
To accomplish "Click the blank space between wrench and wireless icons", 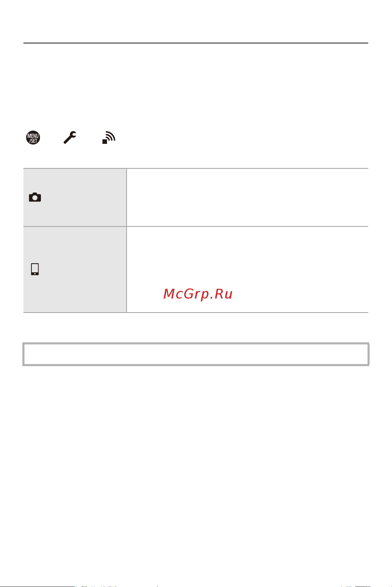I will pyautogui.click(x=90, y=138).
